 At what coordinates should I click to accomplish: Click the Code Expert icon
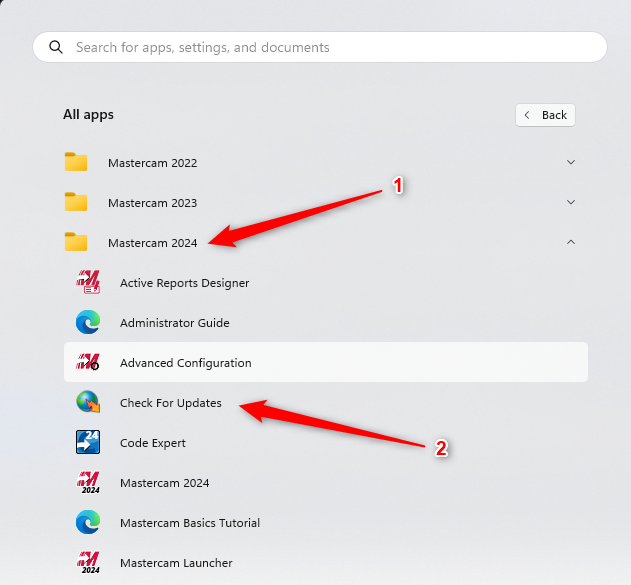(x=88, y=442)
